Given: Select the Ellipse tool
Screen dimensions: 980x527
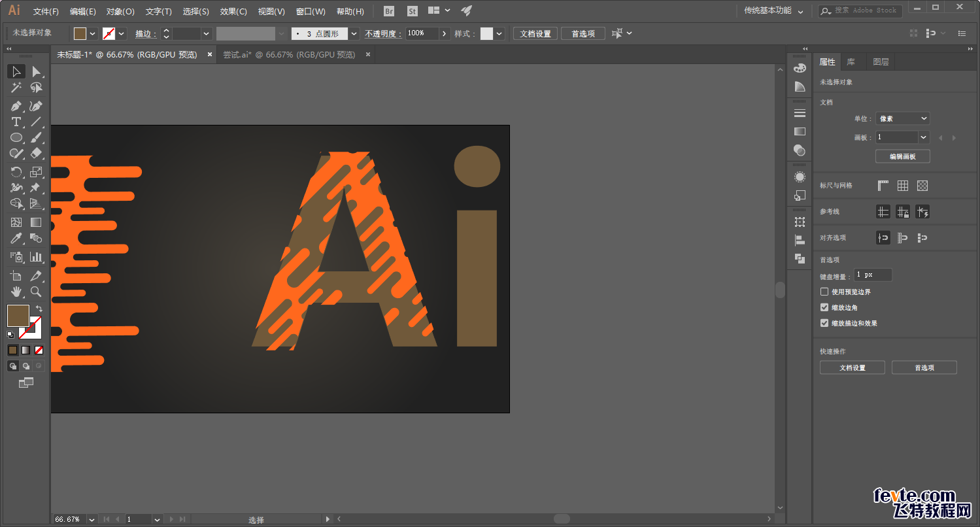Looking at the screenshot, I should coord(16,137).
